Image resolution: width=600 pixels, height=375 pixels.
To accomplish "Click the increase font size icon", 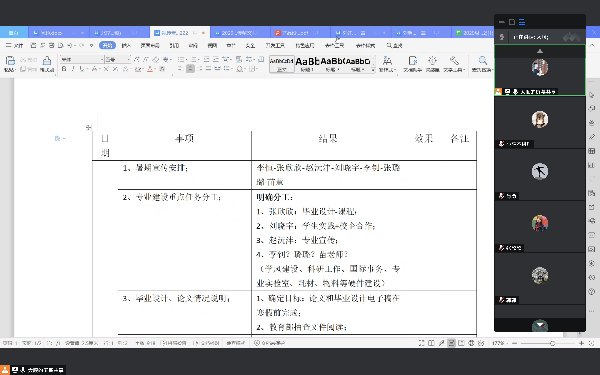I will point(137,59).
